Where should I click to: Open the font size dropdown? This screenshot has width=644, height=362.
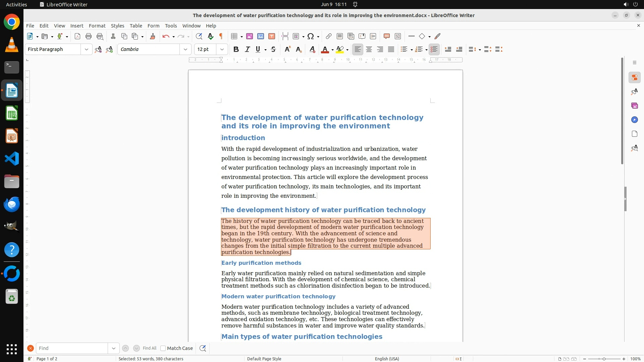click(222, 49)
